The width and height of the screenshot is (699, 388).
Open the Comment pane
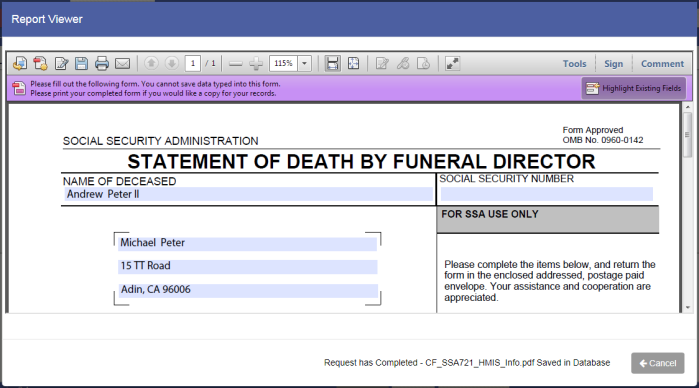tap(662, 64)
